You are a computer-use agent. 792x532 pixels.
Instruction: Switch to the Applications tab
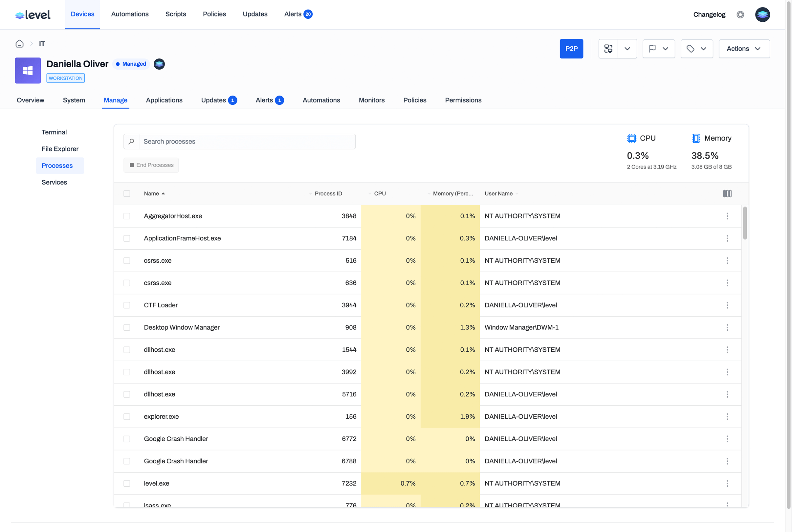pos(164,100)
